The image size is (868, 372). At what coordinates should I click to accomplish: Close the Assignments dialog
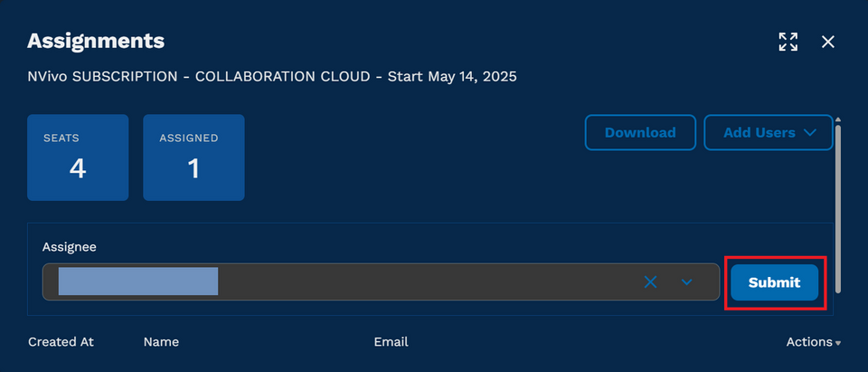click(827, 42)
